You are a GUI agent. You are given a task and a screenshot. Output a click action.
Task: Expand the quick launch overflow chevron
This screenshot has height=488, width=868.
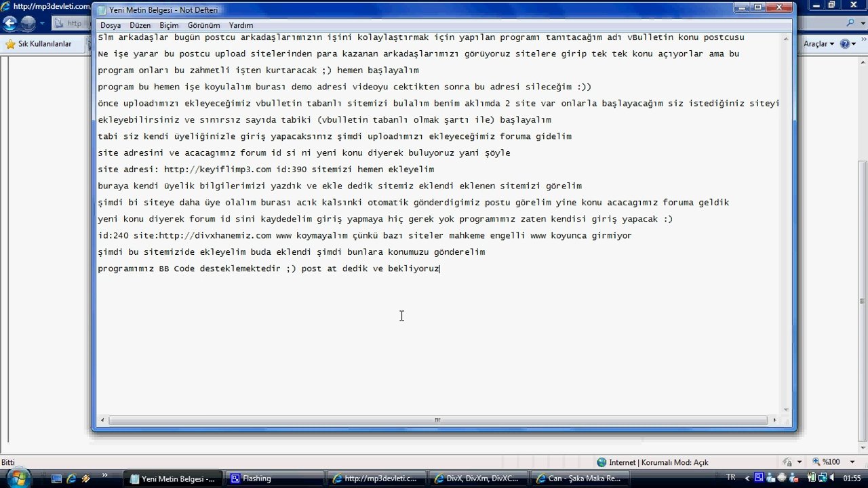105,475
